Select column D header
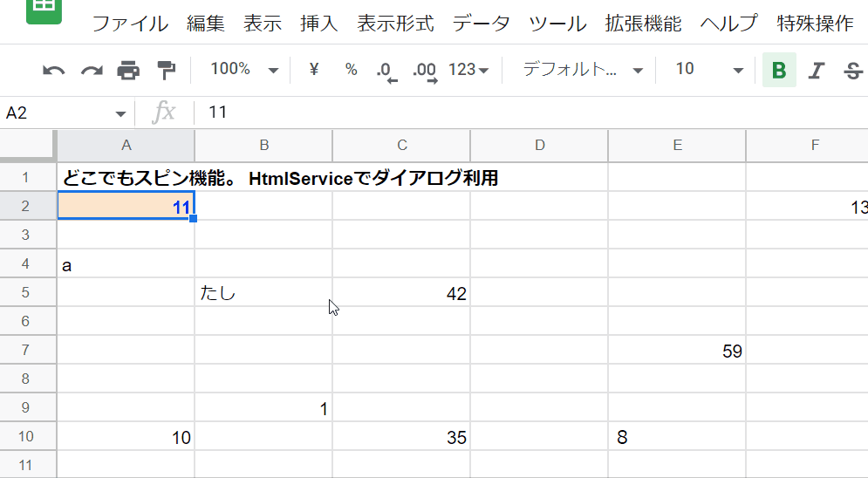Screen dimensions: 868x478 (540, 145)
